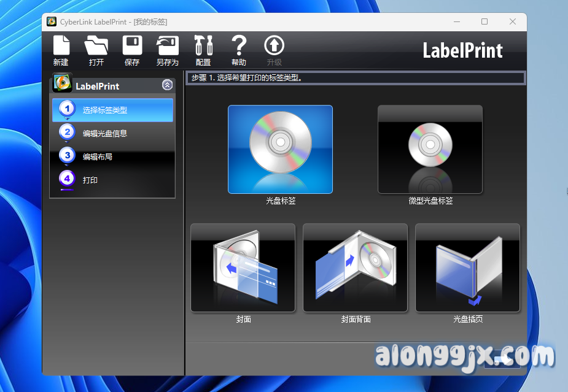
Task: Select step 1 选择标签类型
Action: (x=112, y=110)
